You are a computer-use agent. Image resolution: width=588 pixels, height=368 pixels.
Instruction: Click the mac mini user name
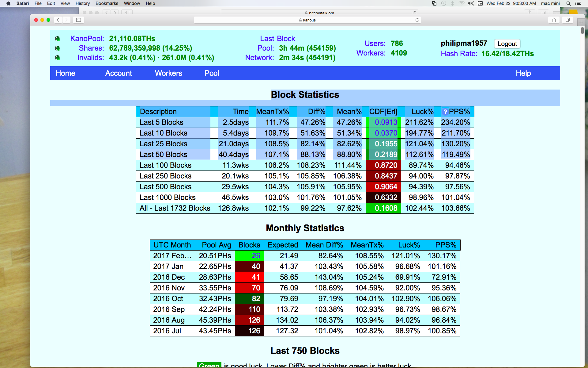pyautogui.click(x=550, y=3)
